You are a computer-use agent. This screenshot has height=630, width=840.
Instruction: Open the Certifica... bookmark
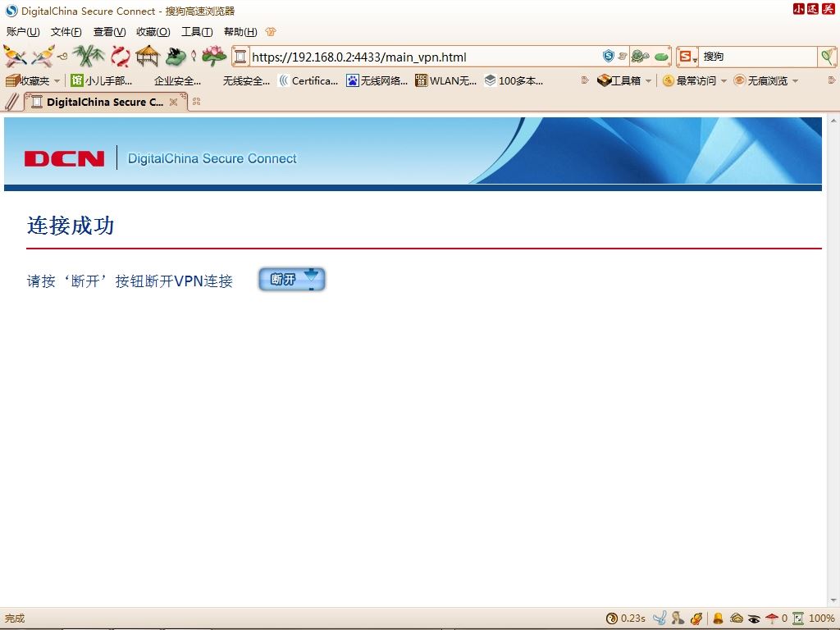308,81
